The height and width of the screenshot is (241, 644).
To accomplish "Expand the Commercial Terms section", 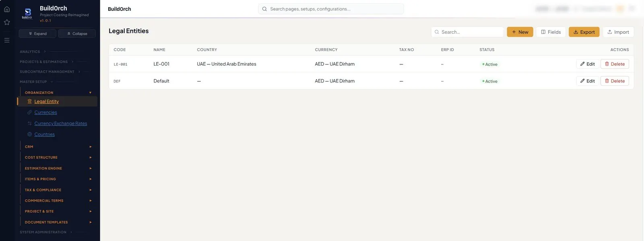I will coord(58,200).
